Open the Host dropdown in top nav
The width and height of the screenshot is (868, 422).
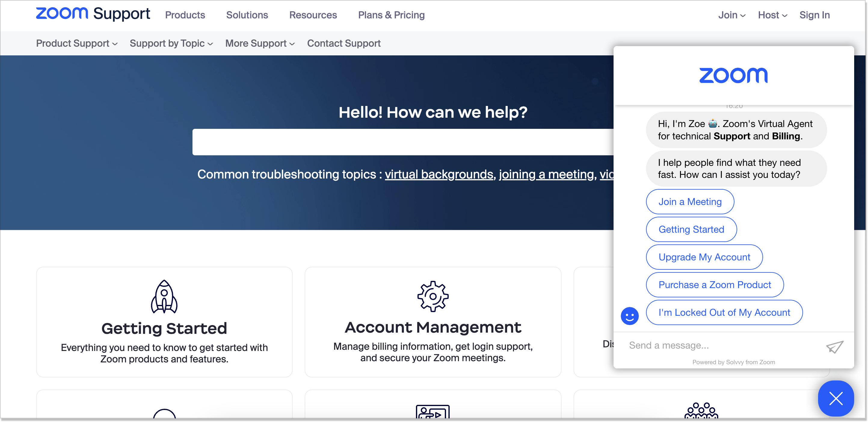771,15
